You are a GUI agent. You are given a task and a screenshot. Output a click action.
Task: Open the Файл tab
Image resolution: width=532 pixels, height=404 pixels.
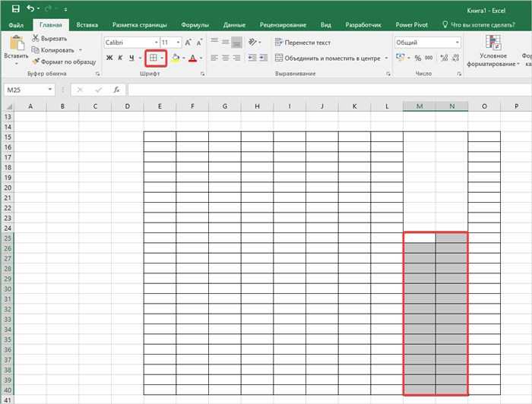coord(16,25)
